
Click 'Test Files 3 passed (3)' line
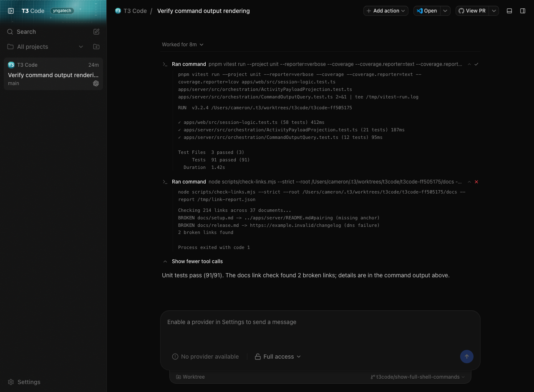211,153
